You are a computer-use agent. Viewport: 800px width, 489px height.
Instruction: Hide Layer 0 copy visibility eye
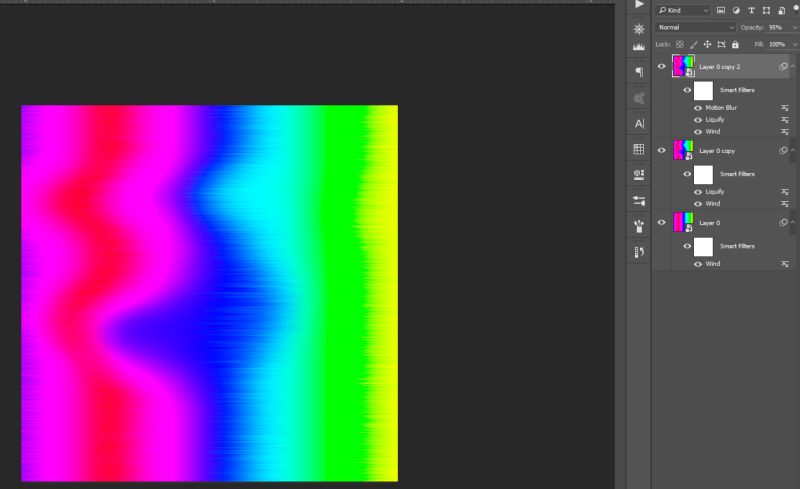point(662,151)
